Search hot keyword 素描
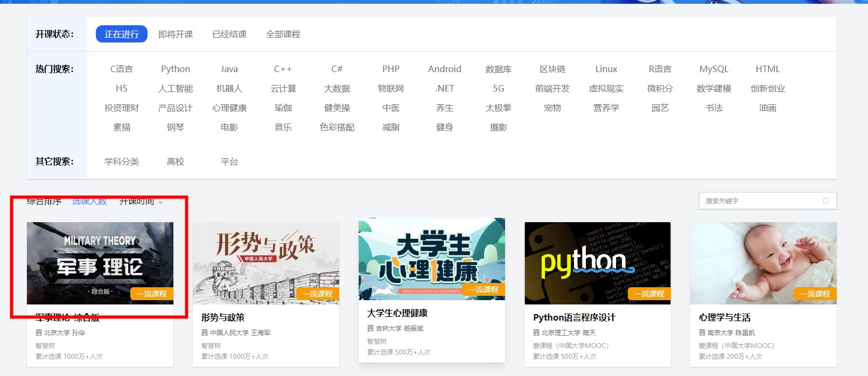Screen dimensions: 868x376 coord(122,127)
